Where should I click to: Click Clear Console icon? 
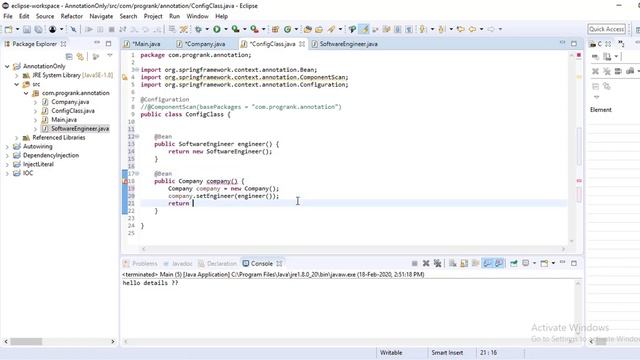coord(452,263)
